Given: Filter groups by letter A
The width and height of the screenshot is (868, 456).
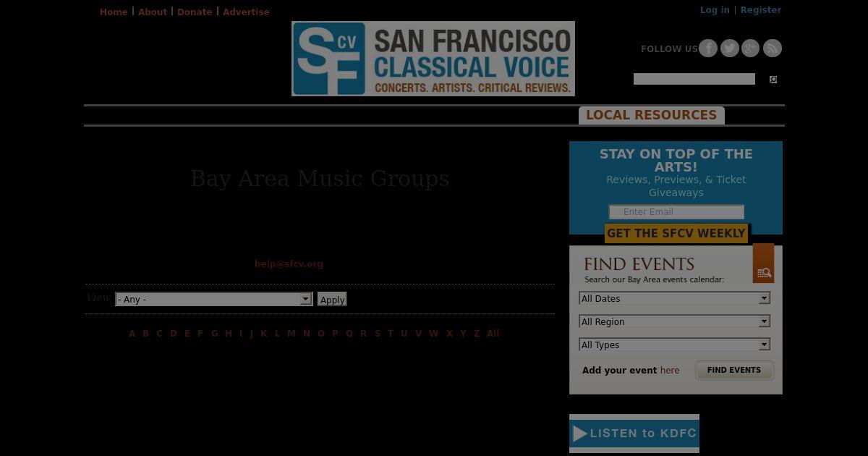Looking at the screenshot, I should [x=132, y=334].
